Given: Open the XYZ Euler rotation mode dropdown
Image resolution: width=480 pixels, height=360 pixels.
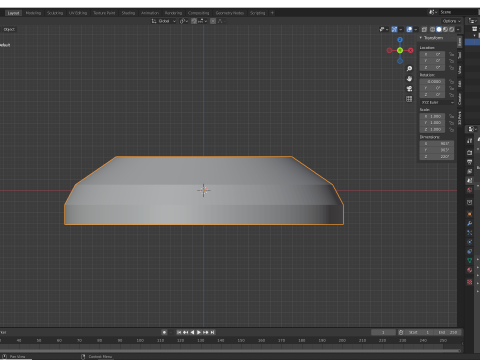Looking at the screenshot, I should point(437,102).
